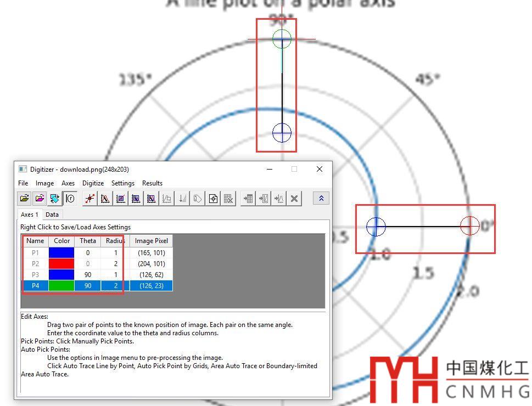Click the gray X delete toolbar icon
This screenshot has height=406, width=532.
point(294,199)
